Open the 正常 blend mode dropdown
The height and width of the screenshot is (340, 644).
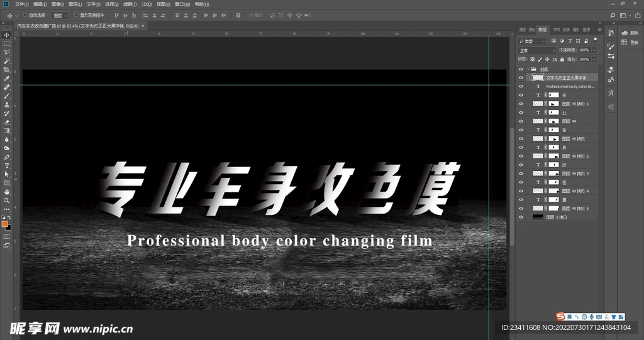(x=536, y=50)
